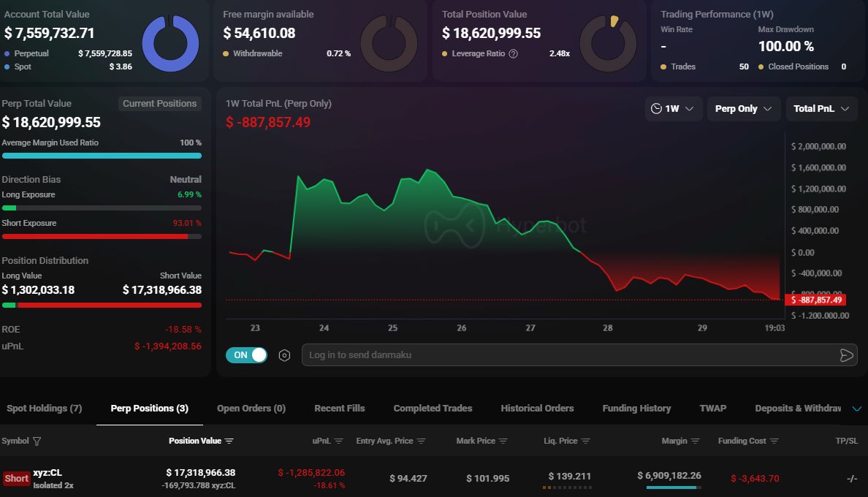
Task: Sort by Liq. Price icon
Action: [x=586, y=441]
